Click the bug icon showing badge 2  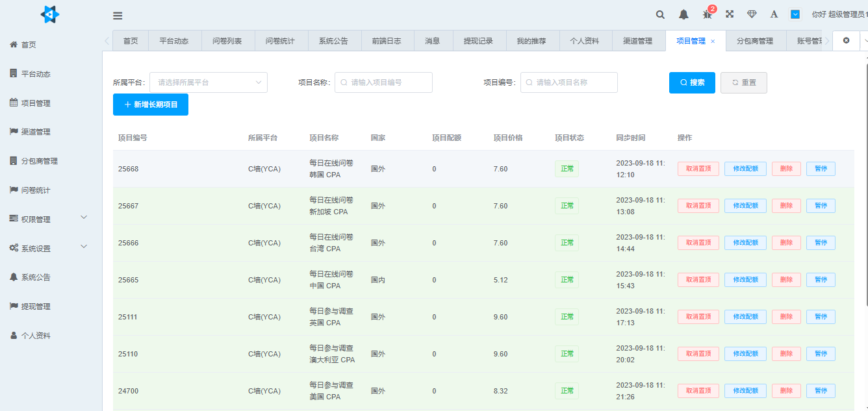706,14
